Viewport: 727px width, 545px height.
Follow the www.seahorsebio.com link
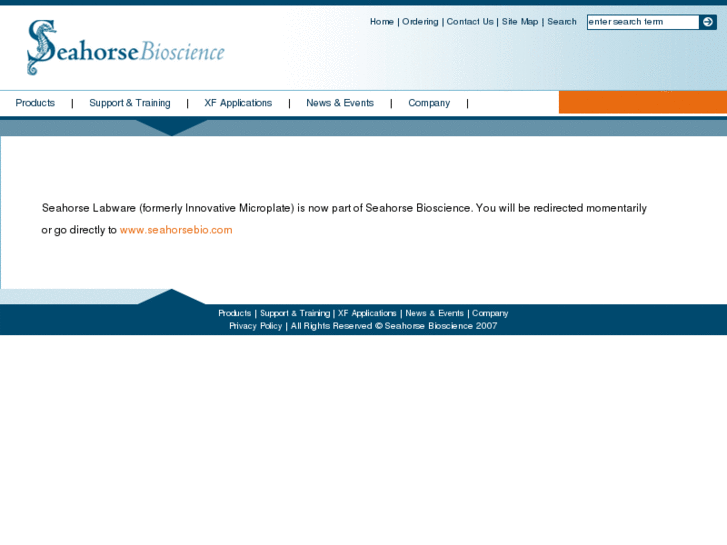(176, 230)
